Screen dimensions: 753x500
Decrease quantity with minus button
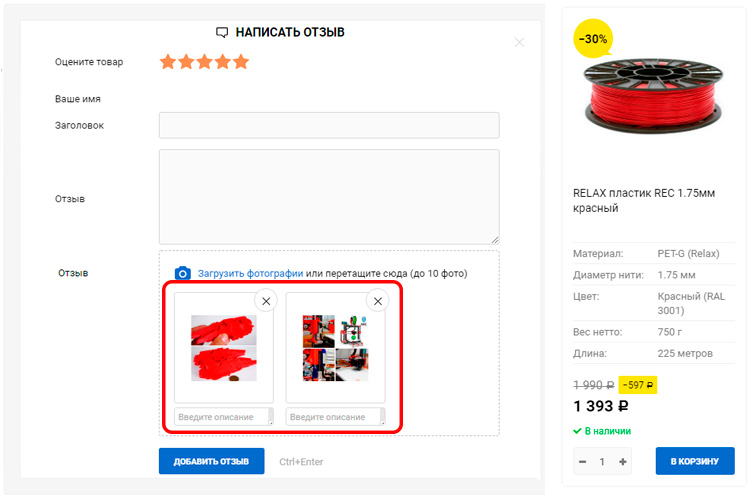tap(583, 462)
